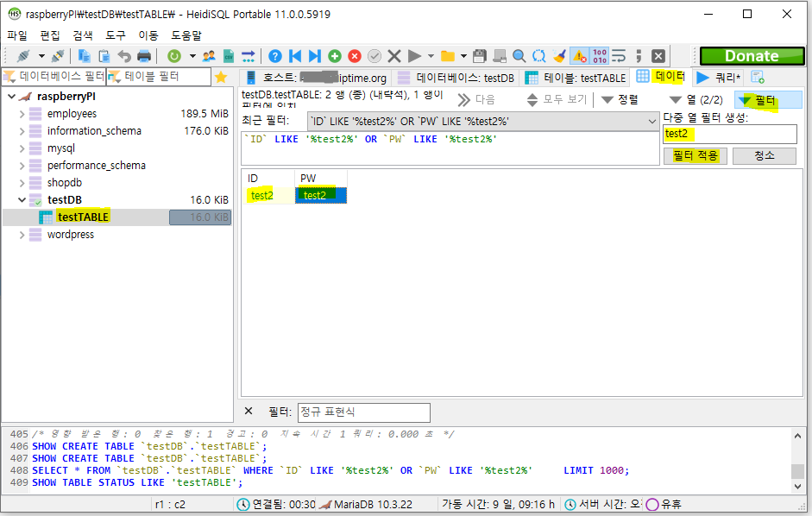Viewport: 812px width, 516px height.
Task: Open user manager people icon
Action: pos(209,56)
